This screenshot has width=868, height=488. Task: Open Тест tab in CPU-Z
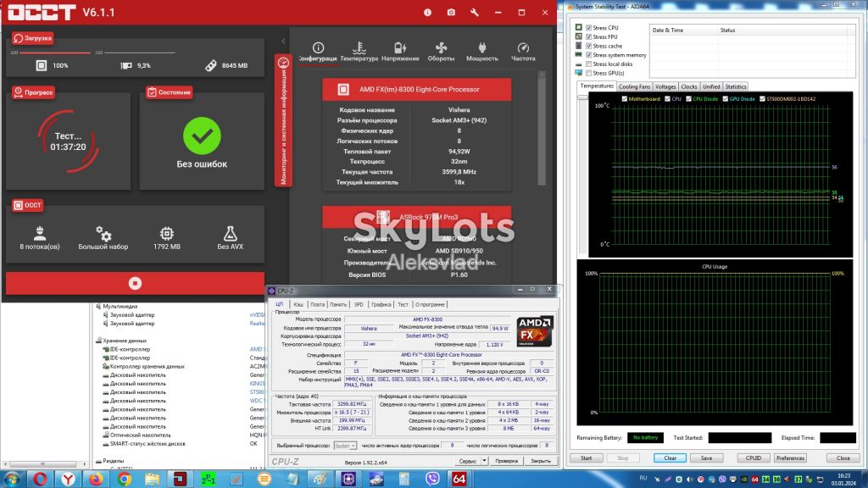403,304
